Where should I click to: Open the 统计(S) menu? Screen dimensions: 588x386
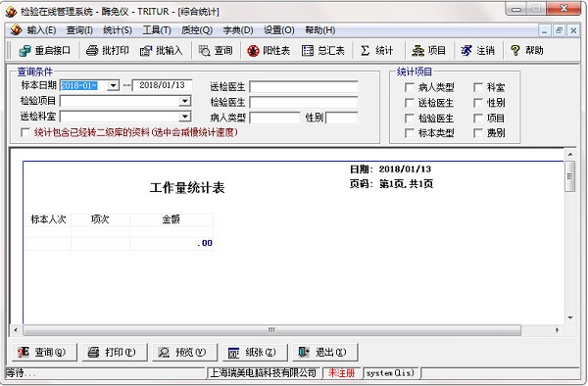118,30
